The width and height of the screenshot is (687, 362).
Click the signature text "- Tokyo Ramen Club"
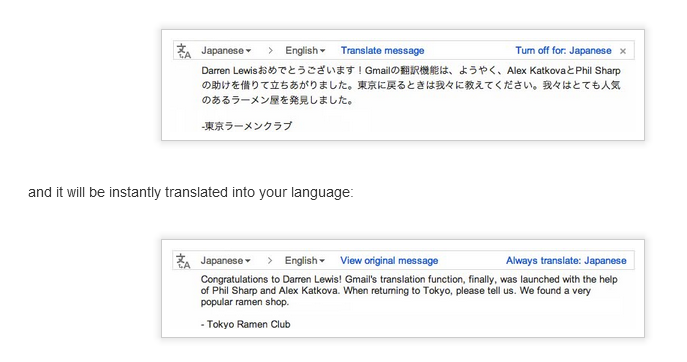click(245, 324)
